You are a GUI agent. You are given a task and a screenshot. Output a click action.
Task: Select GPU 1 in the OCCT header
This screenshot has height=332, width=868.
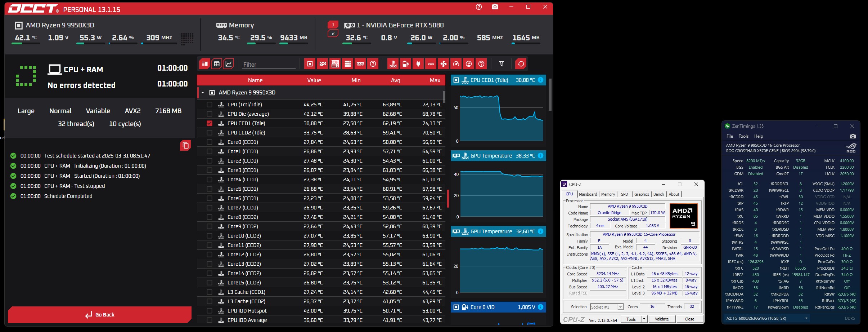pyautogui.click(x=333, y=25)
